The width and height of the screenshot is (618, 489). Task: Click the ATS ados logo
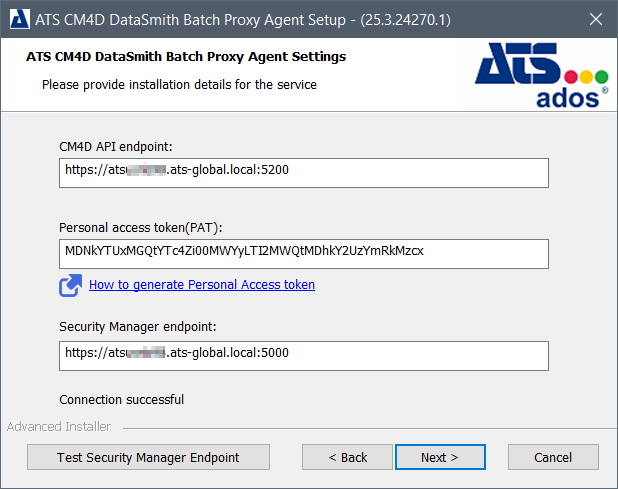[540, 76]
